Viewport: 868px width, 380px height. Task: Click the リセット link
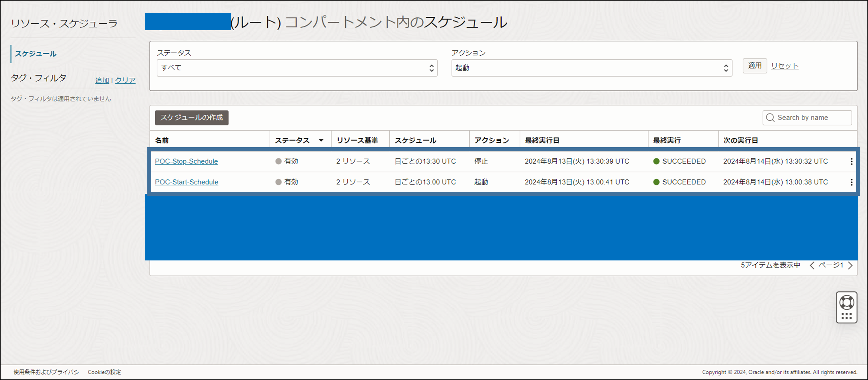click(x=784, y=66)
